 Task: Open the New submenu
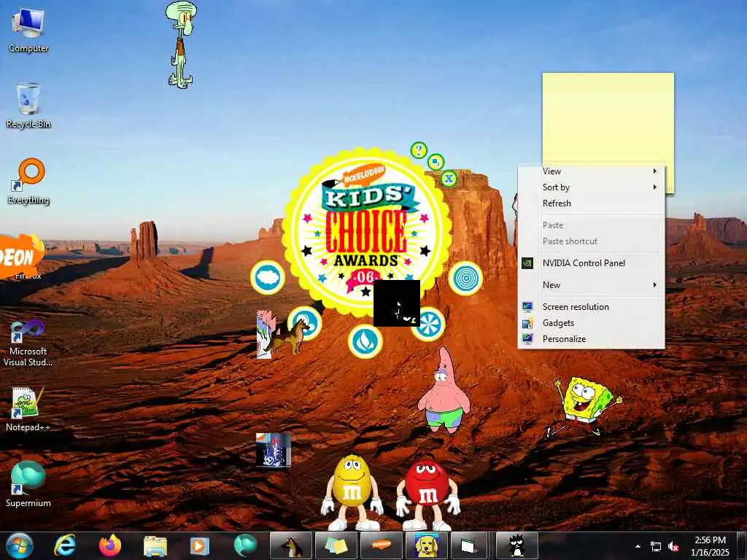coord(591,285)
